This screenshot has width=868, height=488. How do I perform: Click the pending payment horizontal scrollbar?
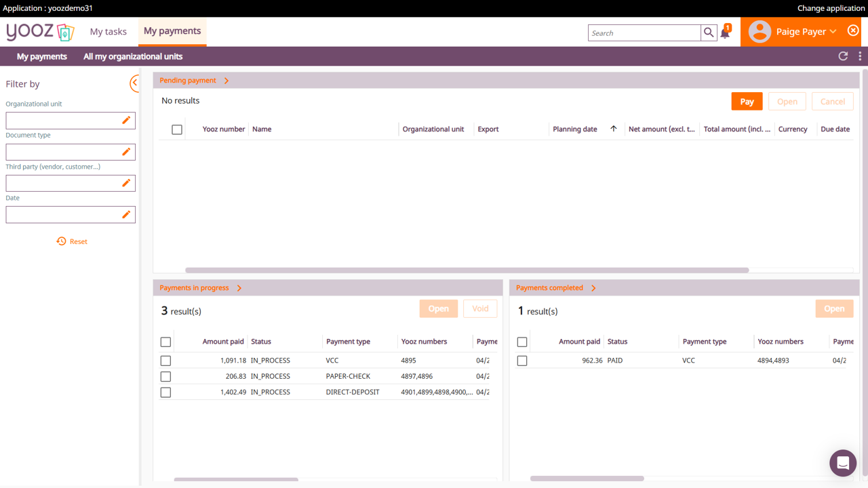467,270
